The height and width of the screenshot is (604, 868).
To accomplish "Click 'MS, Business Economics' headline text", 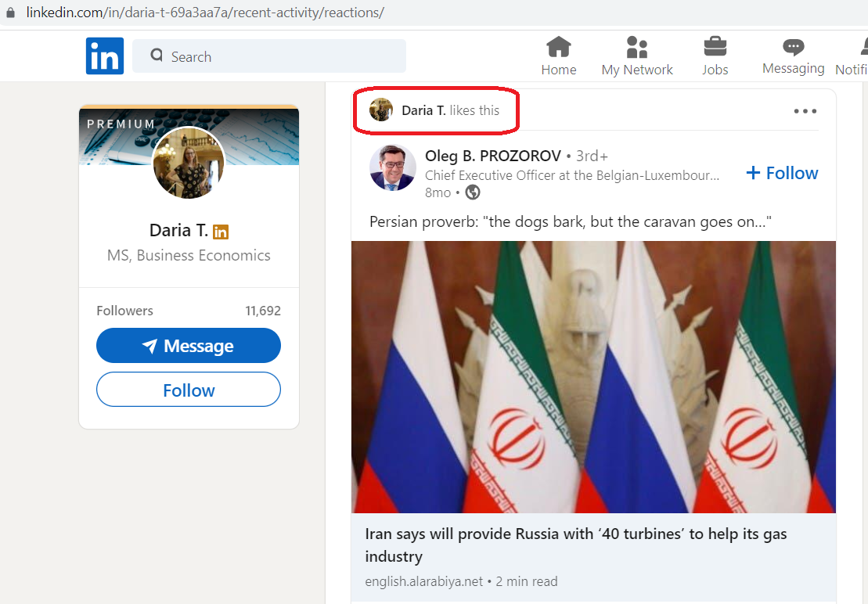I will (189, 255).
